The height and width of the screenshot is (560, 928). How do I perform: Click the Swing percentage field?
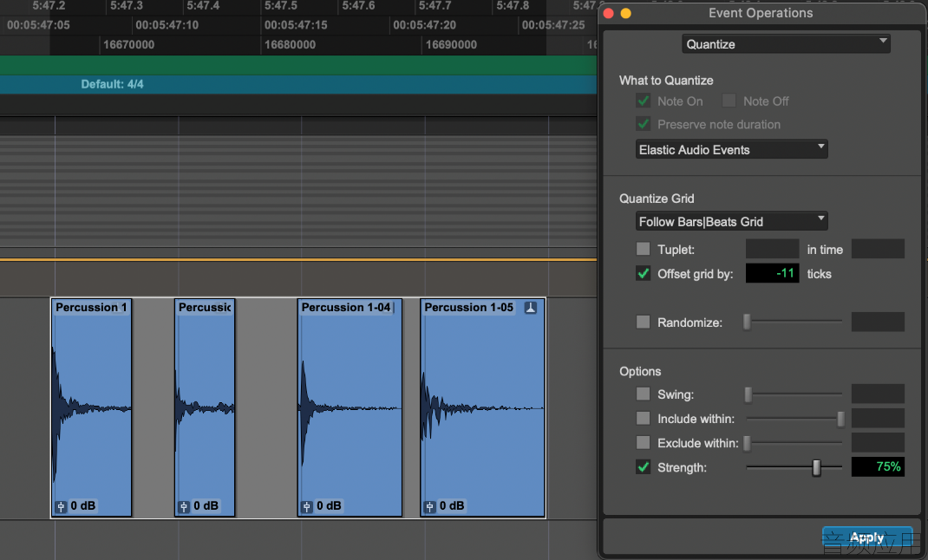coord(878,394)
